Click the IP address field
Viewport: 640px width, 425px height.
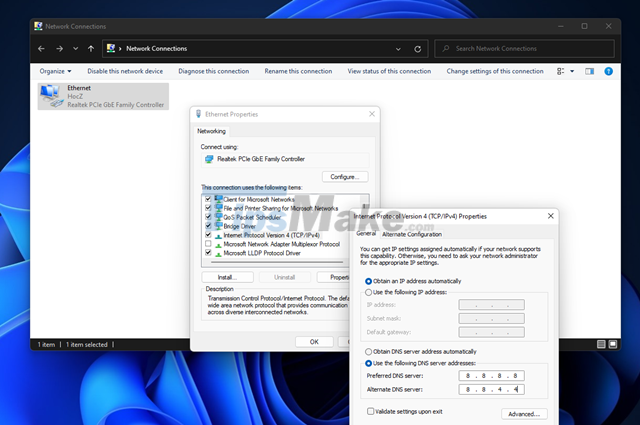(x=491, y=305)
